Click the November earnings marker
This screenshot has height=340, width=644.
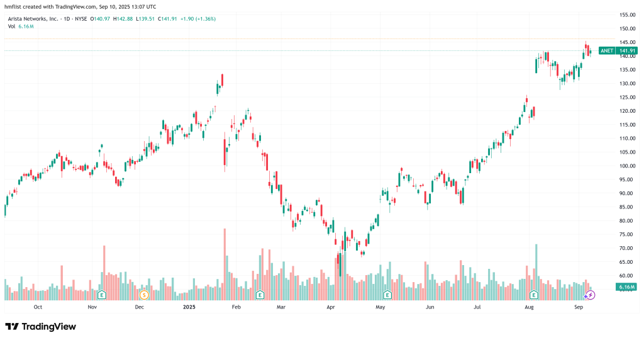point(101,295)
